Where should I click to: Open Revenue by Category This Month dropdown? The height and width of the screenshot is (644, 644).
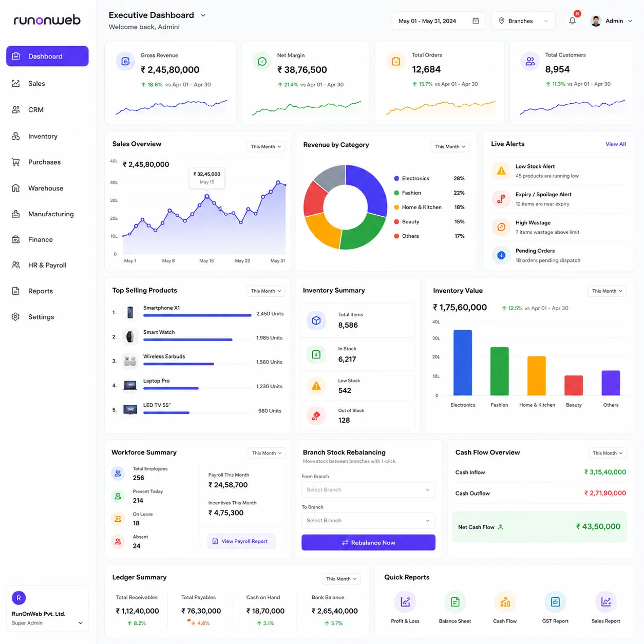(x=450, y=147)
